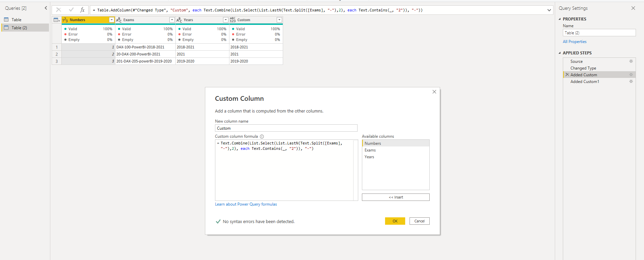Click OK in the Custom Column dialog
This screenshot has height=260, width=644.
[x=395, y=221]
